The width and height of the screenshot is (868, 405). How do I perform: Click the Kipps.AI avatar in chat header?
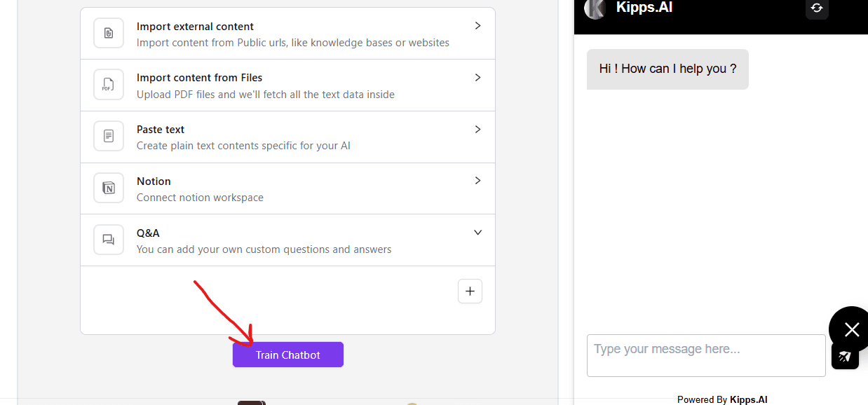pos(595,8)
